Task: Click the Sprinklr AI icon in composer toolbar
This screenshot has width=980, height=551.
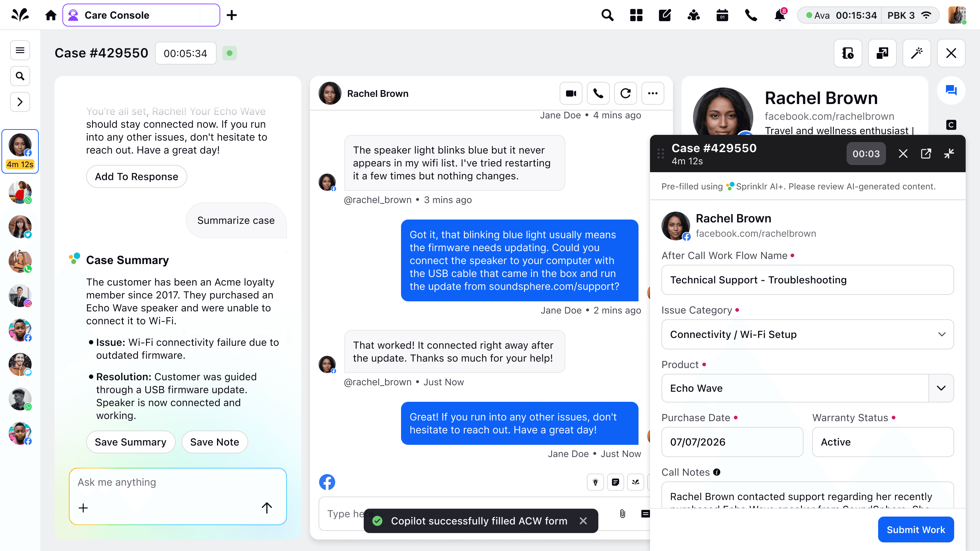Action: click(636, 482)
